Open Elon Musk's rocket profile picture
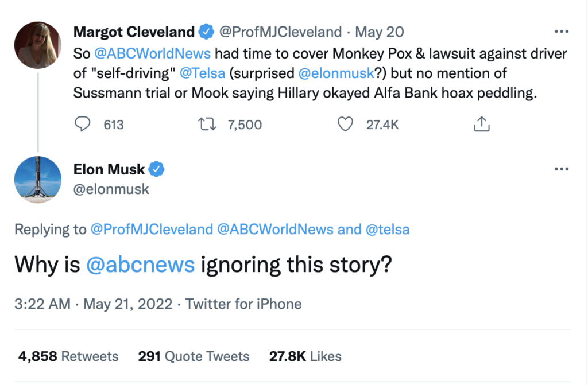This screenshot has height=385, width=588. click(x=38, y=179)
